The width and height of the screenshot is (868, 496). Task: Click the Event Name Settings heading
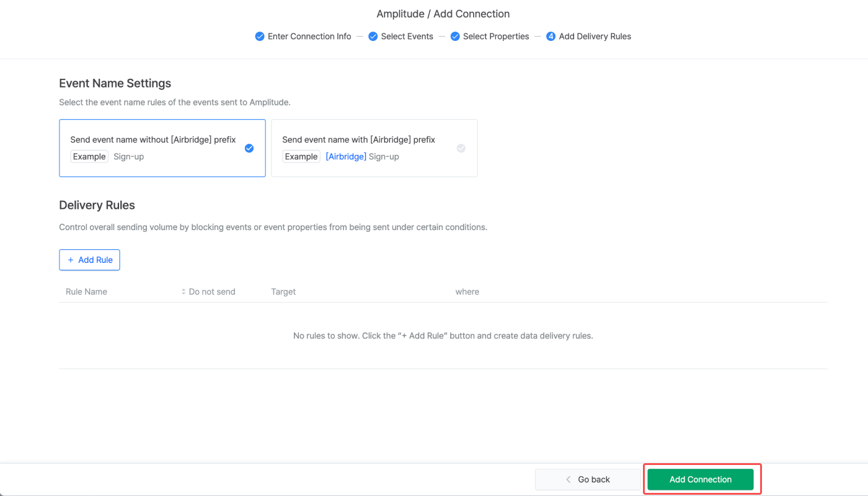click(115, 83)
